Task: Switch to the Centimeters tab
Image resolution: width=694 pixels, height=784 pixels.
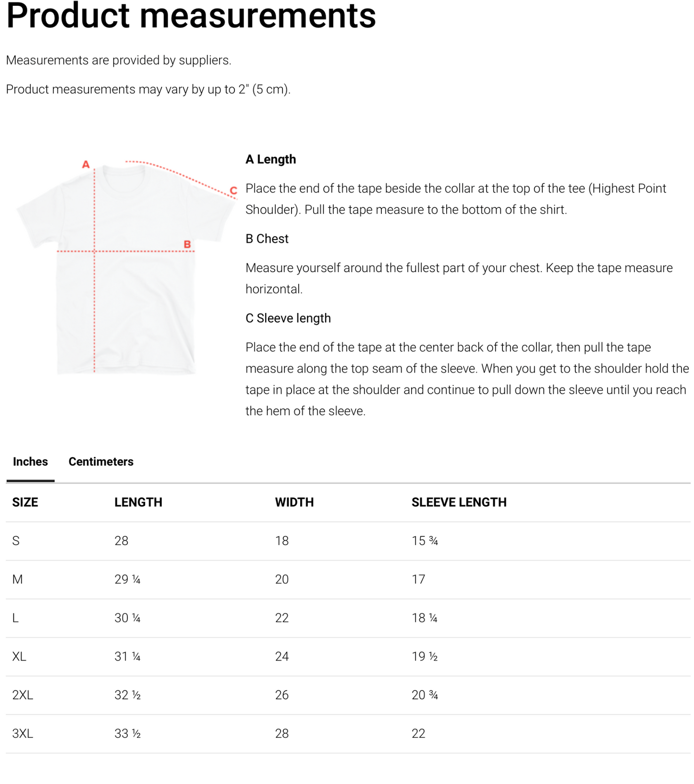Action: [x=101, y=461]
